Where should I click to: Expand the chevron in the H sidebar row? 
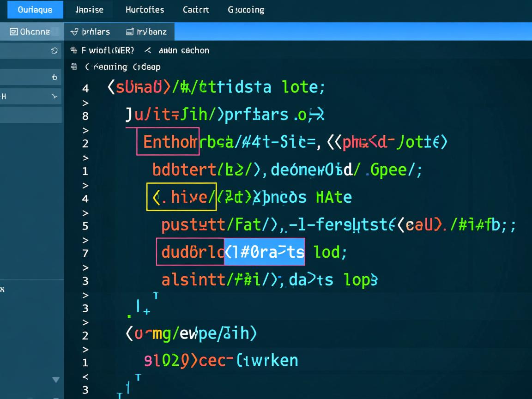[x=54, y=97]
